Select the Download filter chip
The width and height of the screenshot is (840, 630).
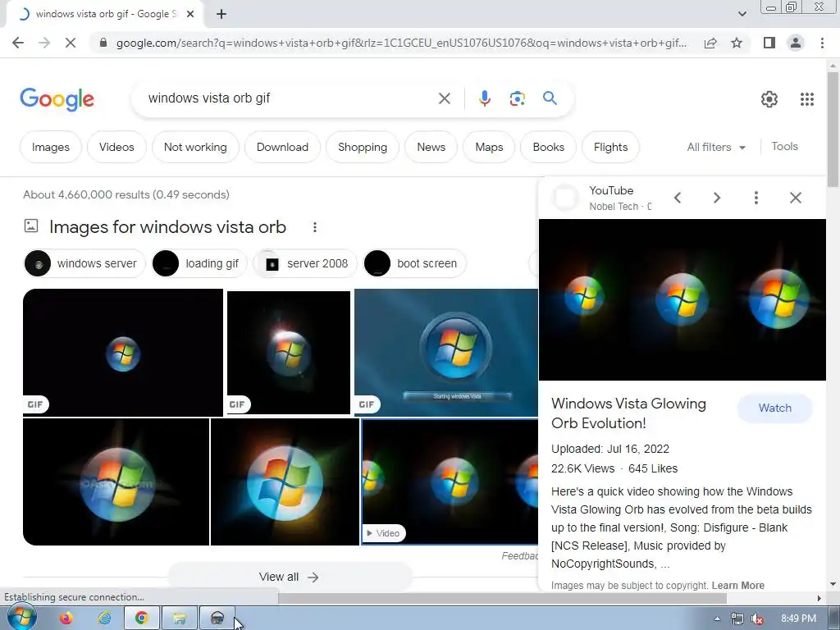[x=282, y=147]
